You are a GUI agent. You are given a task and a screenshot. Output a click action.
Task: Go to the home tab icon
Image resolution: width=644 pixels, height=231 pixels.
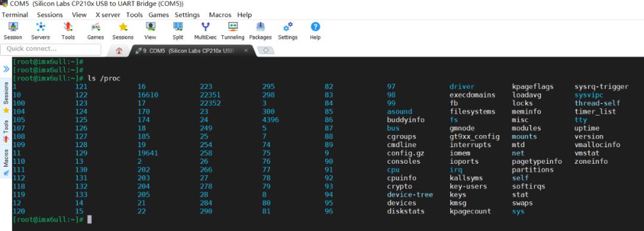click(x=119, y=51)
